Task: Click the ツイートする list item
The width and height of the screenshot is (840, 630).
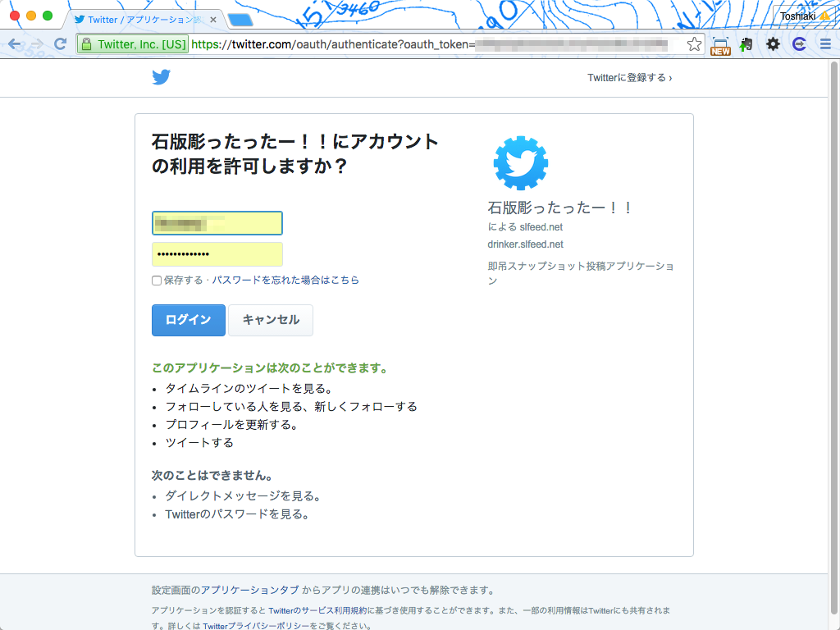Action: 199,442
